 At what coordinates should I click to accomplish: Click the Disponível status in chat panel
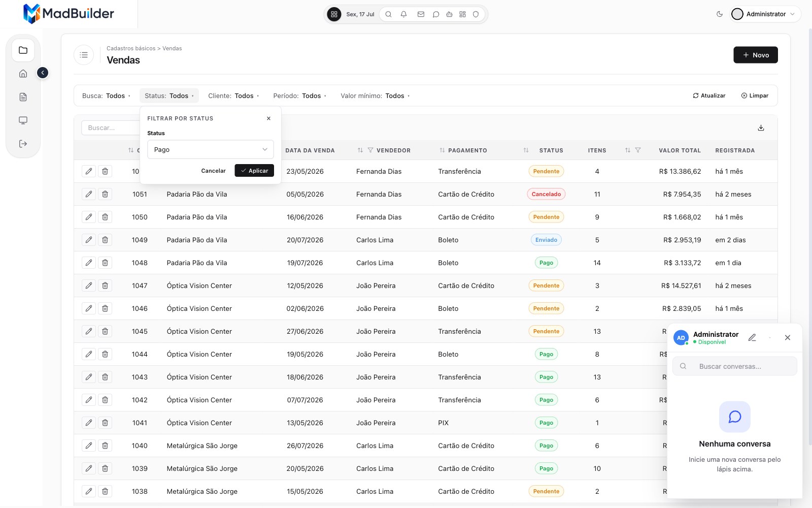(x=709, y=342)
